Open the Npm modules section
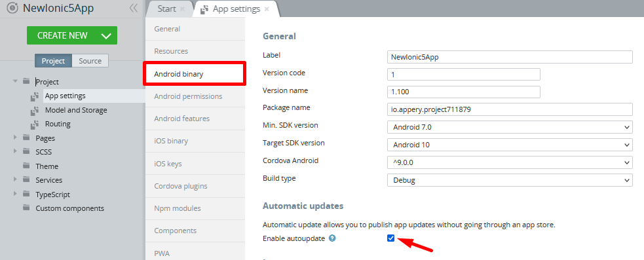 click(x=195, y=208)
